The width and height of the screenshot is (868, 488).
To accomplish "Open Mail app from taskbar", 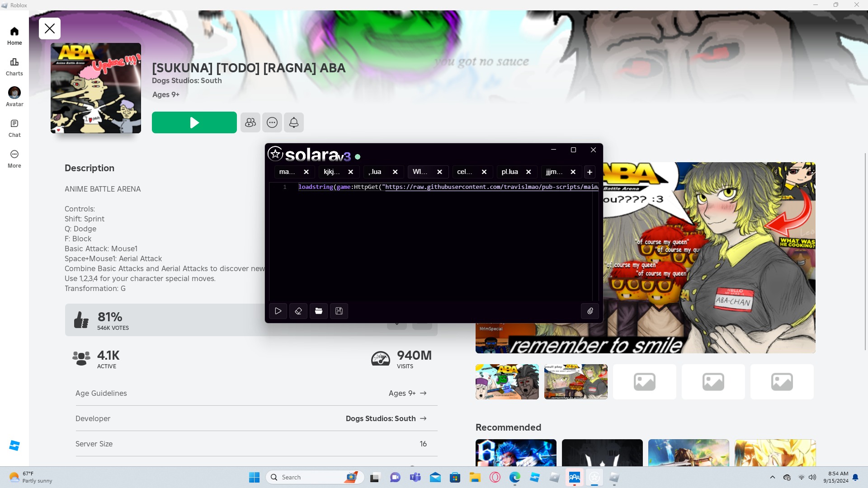I will 435,477.
